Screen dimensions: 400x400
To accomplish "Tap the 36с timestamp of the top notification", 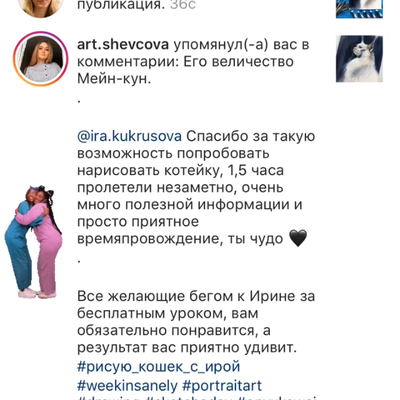I will coord(183,5).
